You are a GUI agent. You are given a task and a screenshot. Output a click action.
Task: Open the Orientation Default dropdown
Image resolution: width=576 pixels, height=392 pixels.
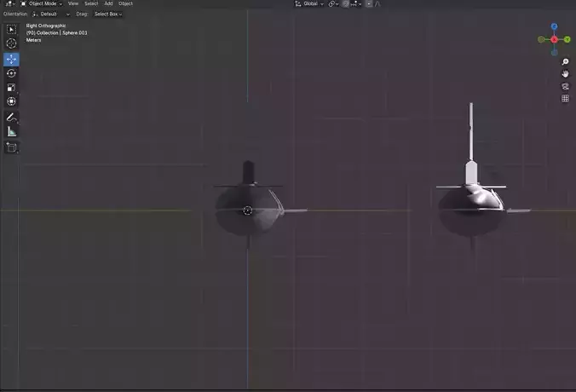click(50, 14)
